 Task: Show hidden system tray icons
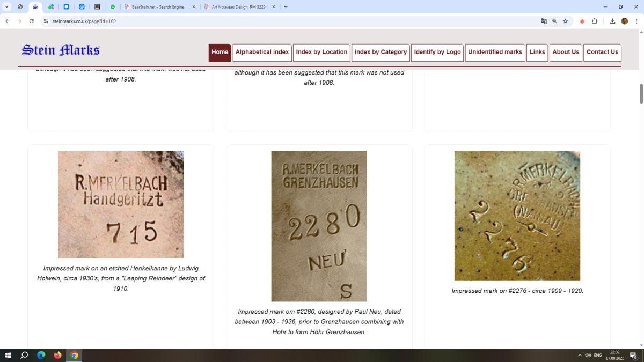(x=580, y=355)
